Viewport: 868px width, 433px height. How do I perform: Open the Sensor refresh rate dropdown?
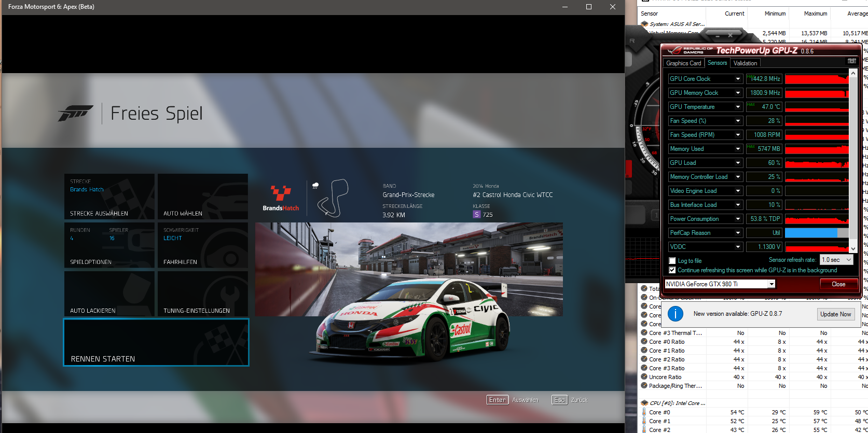coord(837,260)
